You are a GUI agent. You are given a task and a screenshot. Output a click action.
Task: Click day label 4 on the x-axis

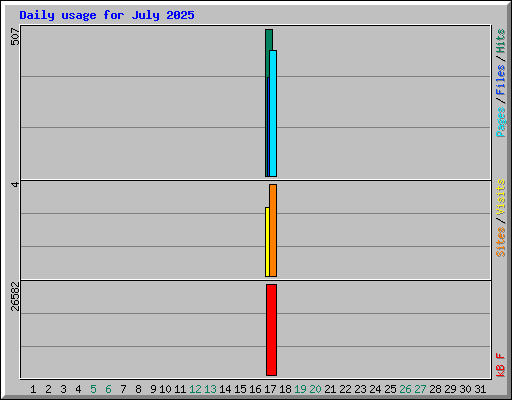coord(78,389)
